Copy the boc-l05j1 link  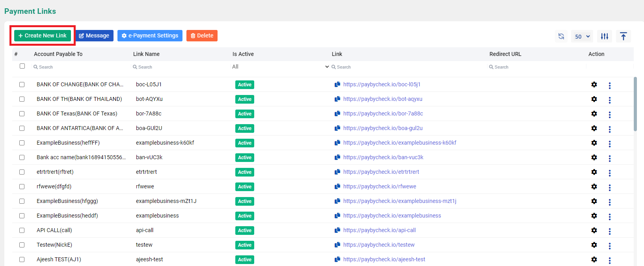click(x=337, y=84)
